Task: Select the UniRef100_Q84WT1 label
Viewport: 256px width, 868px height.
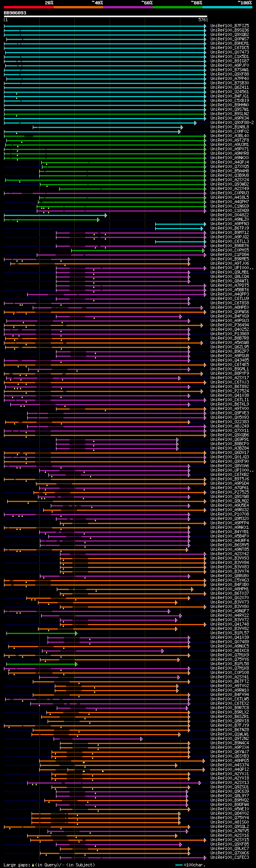Action: (x=230, y=281)
